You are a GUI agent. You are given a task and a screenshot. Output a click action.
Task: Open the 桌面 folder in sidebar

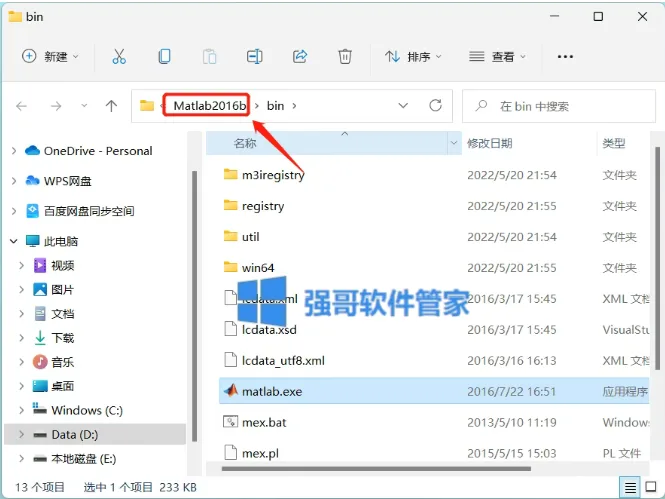point(63,386)
